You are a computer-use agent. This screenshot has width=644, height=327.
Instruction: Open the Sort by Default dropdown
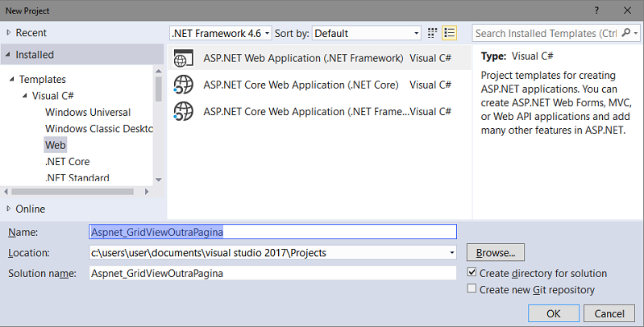(x=367, y=33)
